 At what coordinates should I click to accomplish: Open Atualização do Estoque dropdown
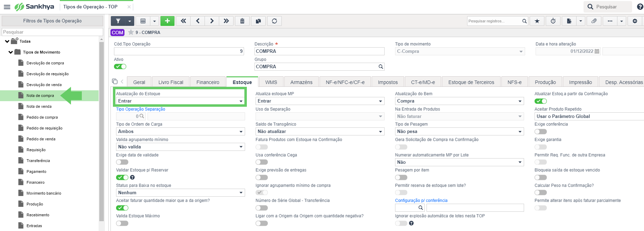[180, 101]
